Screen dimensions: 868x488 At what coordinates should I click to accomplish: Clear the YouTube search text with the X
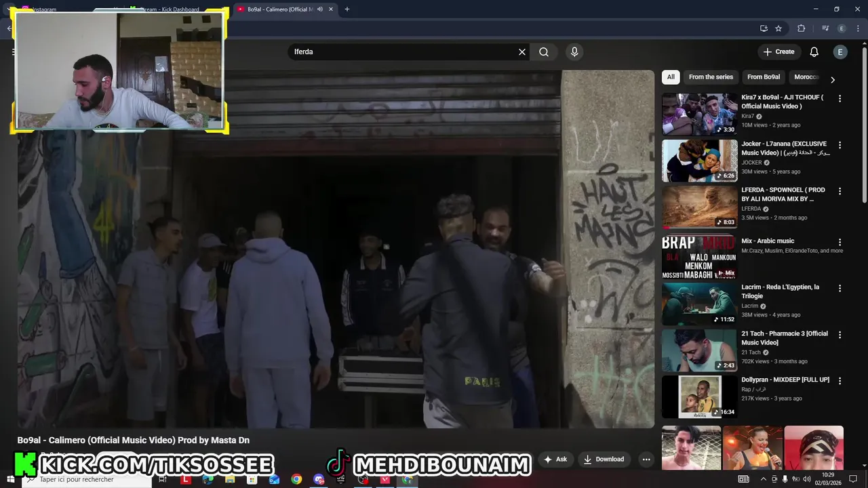pos(522,52)
